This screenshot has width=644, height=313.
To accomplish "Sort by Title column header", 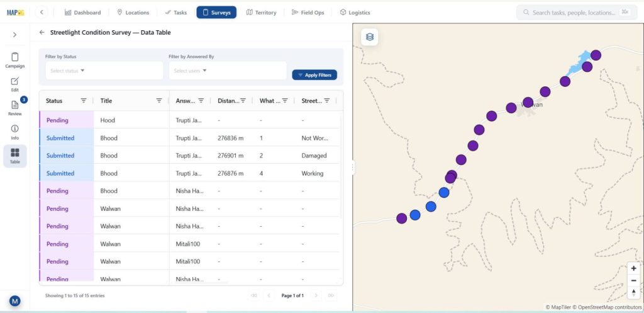I will [x=106, y=101].
